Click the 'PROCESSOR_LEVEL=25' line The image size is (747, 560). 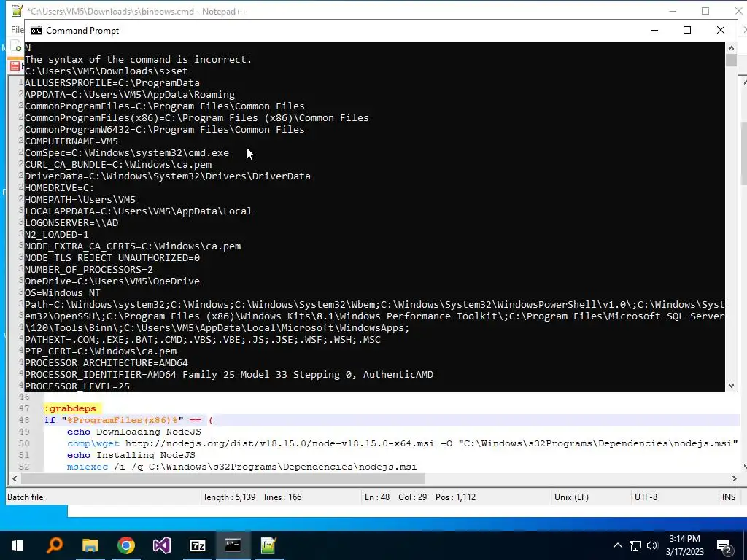tap(77, 386)
